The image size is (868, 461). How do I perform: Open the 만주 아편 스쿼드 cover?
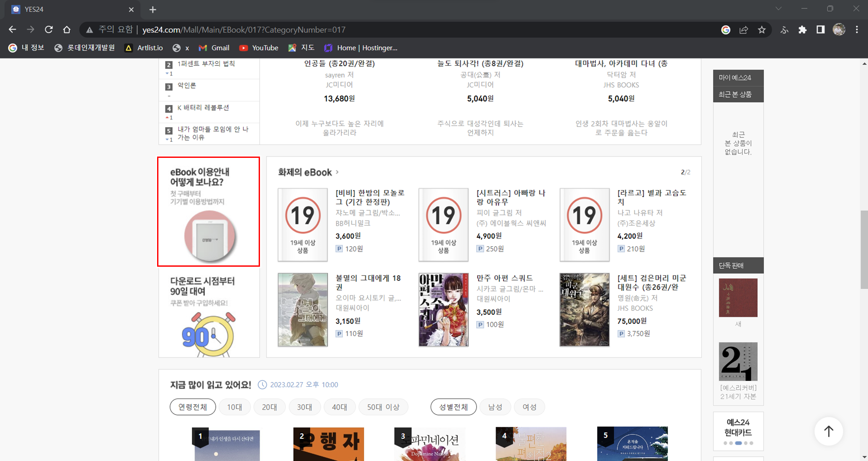click(x=443, y=310)
